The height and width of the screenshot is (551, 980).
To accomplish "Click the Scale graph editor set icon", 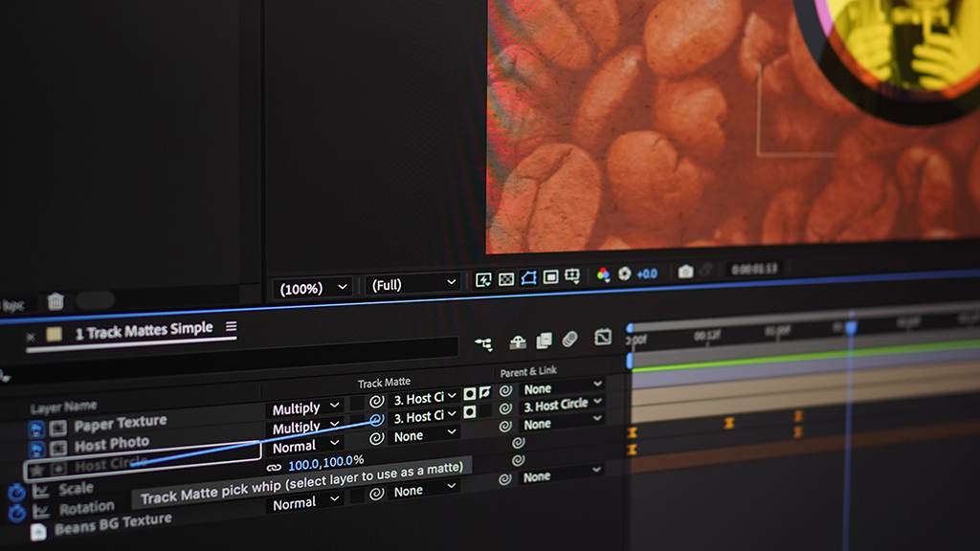I will point(40,491).
